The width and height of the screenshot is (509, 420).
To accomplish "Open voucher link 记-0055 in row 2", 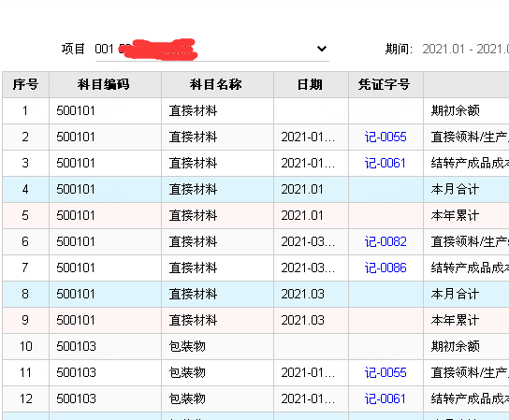I will 385,137.
